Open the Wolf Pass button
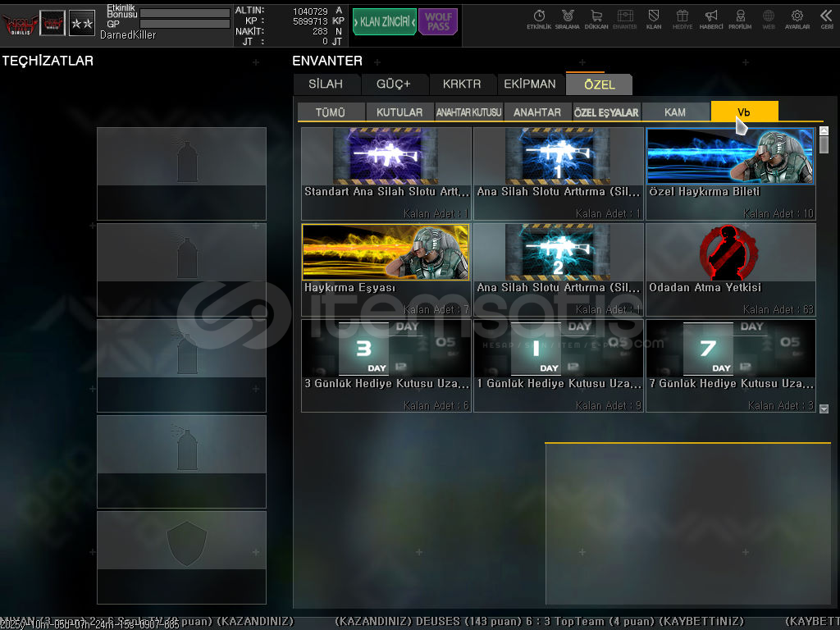 pyautogui.click(x=438, y=22)
